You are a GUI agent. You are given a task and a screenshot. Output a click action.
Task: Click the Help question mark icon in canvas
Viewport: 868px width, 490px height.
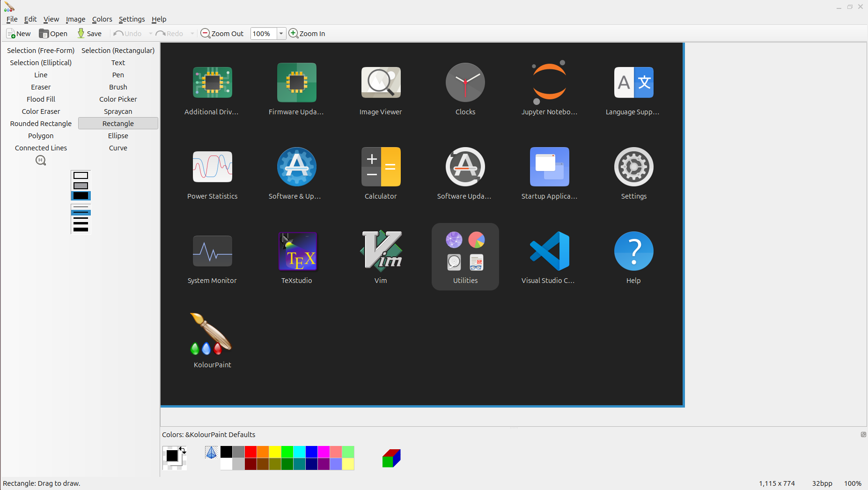[x=634, y=251]
